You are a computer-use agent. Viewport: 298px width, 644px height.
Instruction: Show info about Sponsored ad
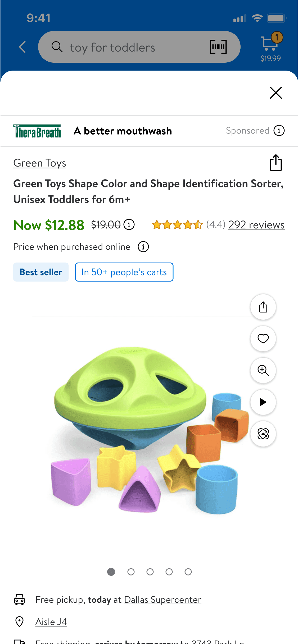279,131
